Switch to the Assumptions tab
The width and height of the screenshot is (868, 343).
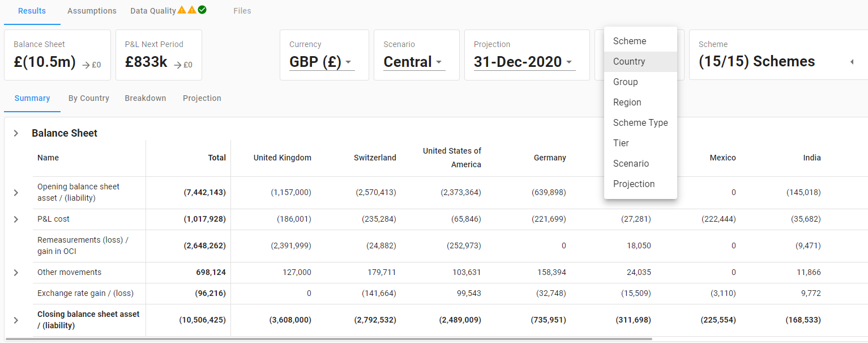pyautogui.click(x=92, y=11)
